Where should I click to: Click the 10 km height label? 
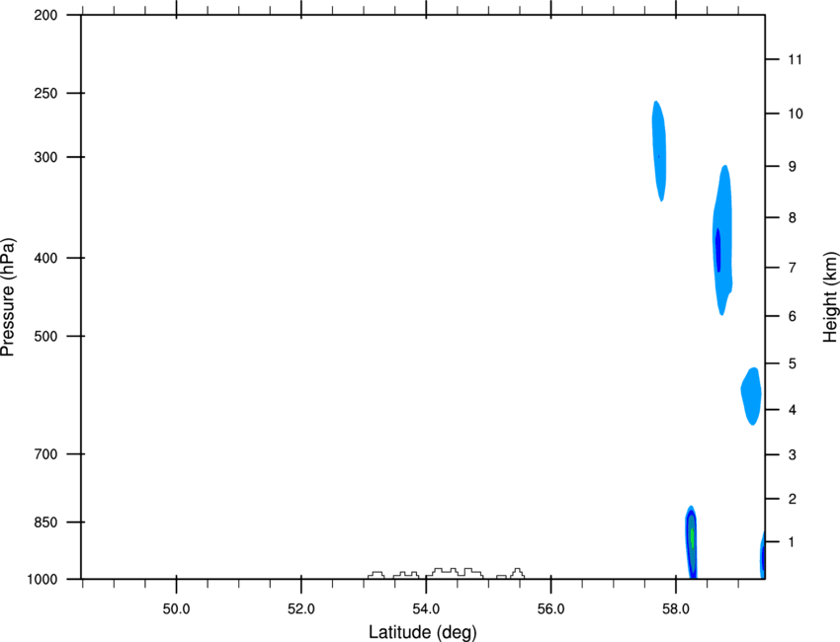pyautogui.click(x=795, y=114)
